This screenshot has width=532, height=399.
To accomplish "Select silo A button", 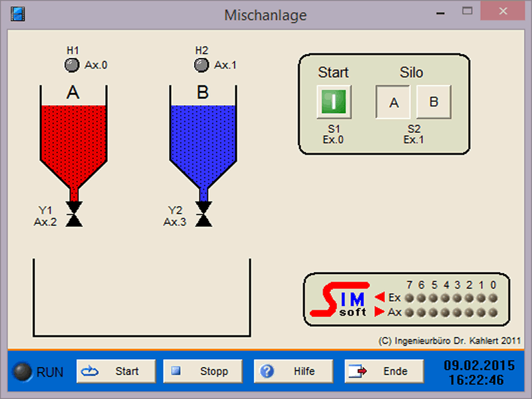I will [394, 102].
